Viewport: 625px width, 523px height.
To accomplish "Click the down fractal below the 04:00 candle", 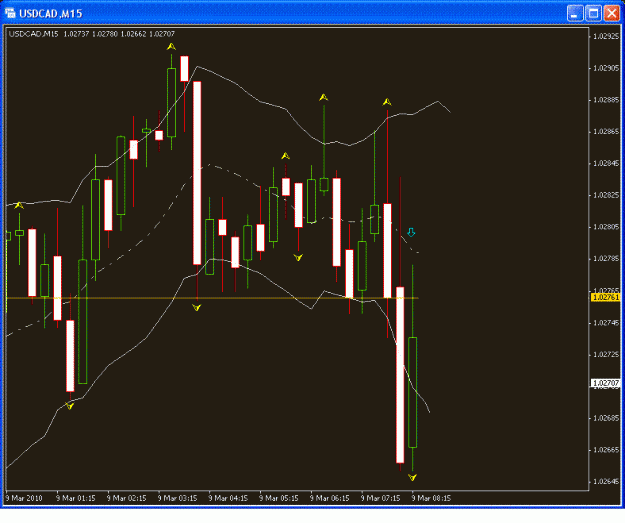I will 197,307.
